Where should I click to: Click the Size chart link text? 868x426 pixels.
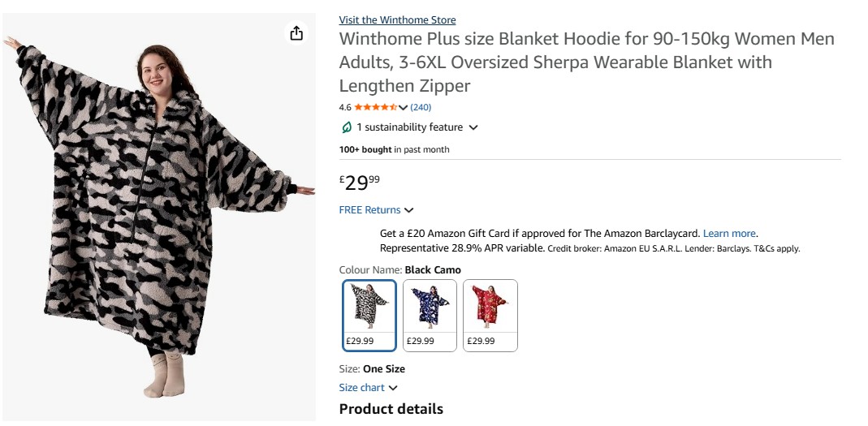[x=361, y=388]
